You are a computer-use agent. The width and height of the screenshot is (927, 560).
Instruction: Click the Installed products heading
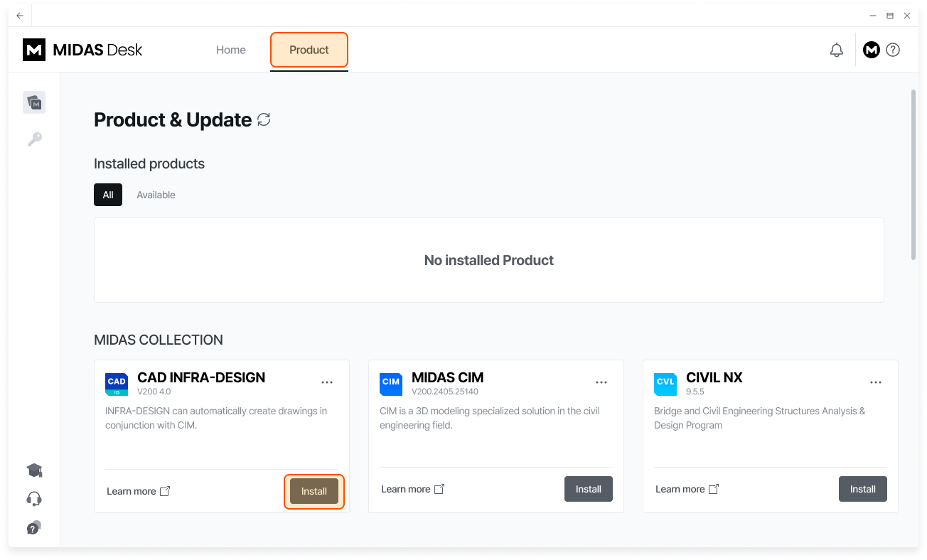pyautogui.click(x=149, y=163)
